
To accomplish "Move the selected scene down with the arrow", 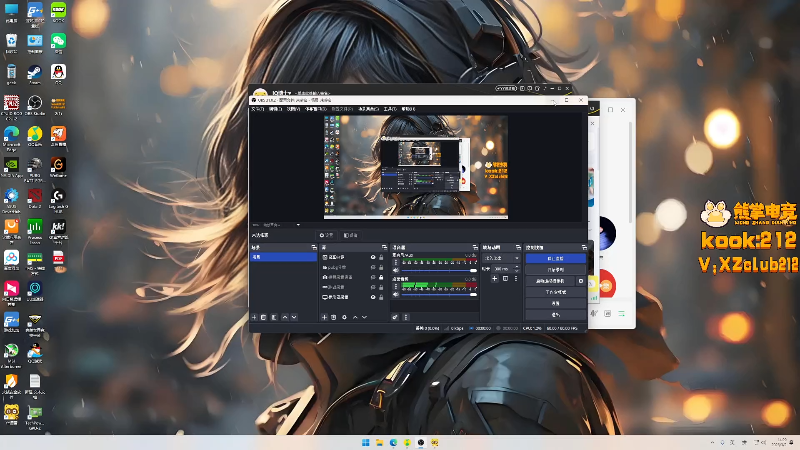I will point(294,317).
